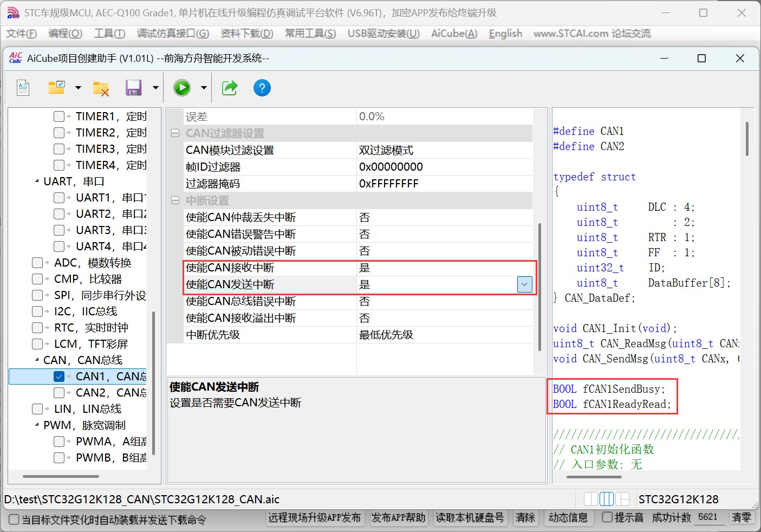Click the 帧ID过滤器 value 0x00000000

click(391, 167)
